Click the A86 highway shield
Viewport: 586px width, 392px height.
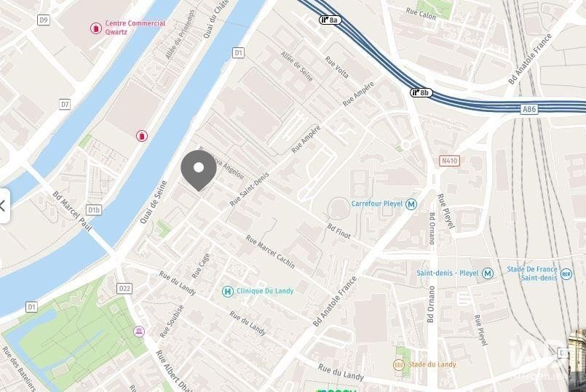[x=528, y=109]
